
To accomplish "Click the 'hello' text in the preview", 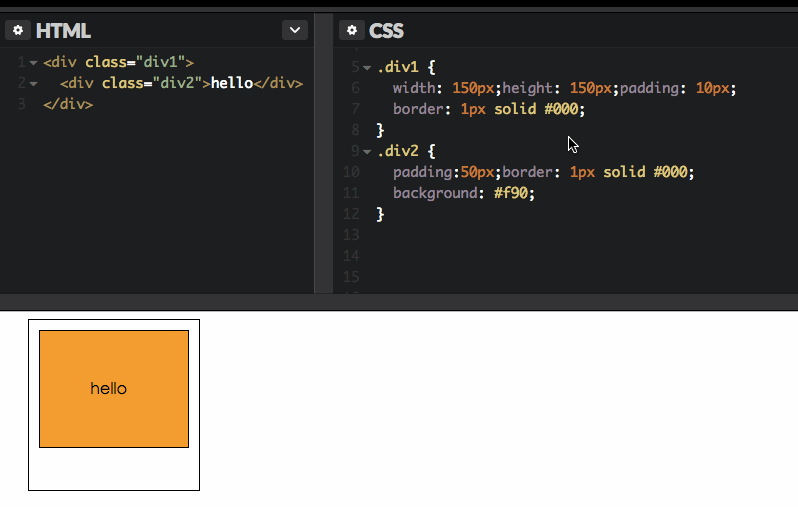I will 108,389.
